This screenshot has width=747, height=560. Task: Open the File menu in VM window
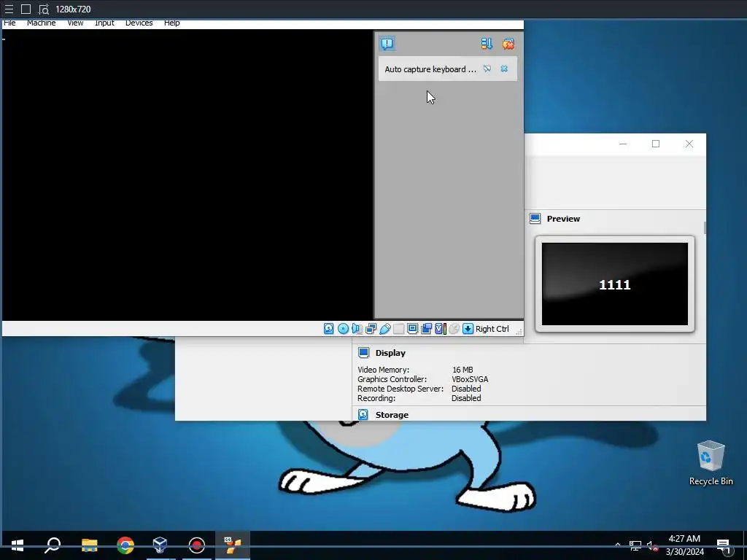coord(9,23)
